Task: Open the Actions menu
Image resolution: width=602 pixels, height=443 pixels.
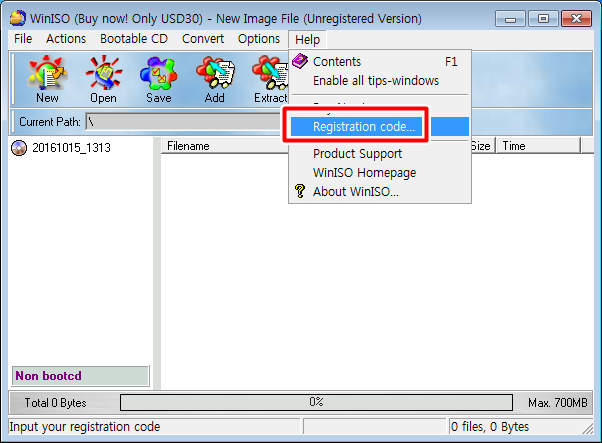Action: pos(66,39)
